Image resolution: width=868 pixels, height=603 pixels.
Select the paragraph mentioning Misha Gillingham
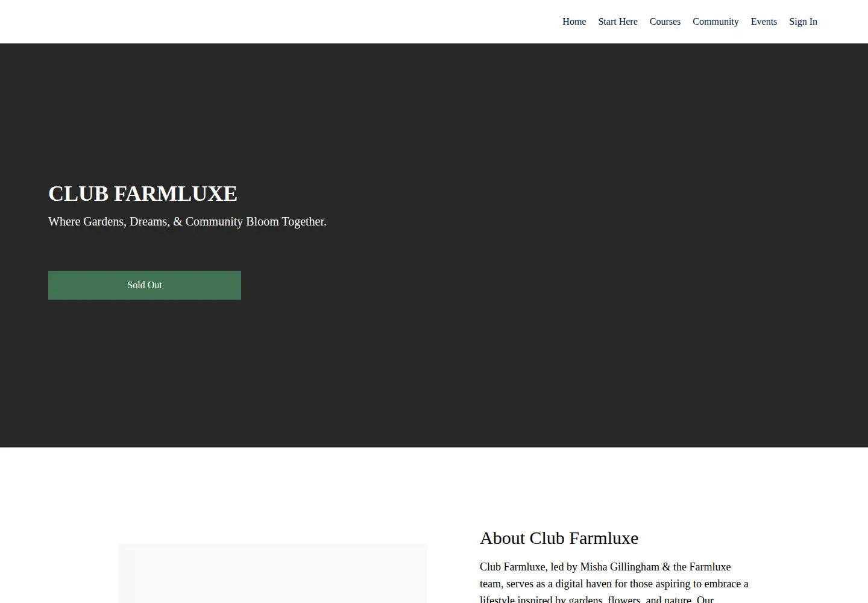[x=614, y=583]
